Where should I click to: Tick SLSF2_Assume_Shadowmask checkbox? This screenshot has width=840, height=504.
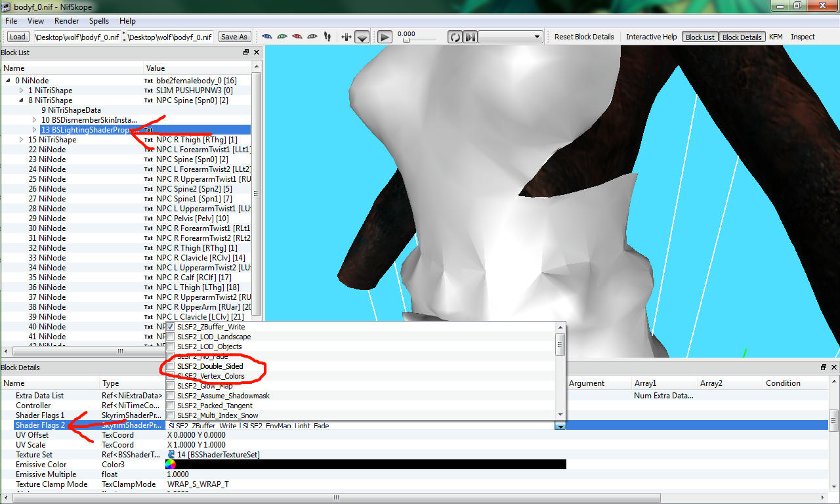[x=171, y=396]
